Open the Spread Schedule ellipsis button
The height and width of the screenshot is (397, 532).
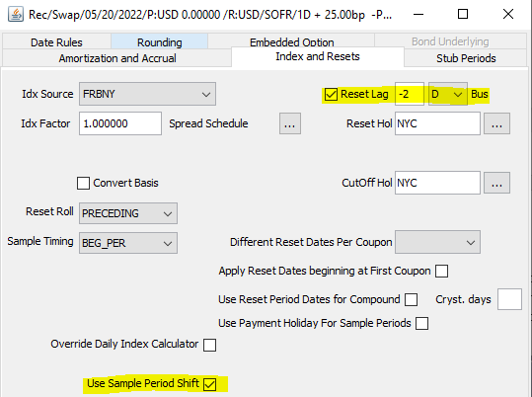click(290, 123)
